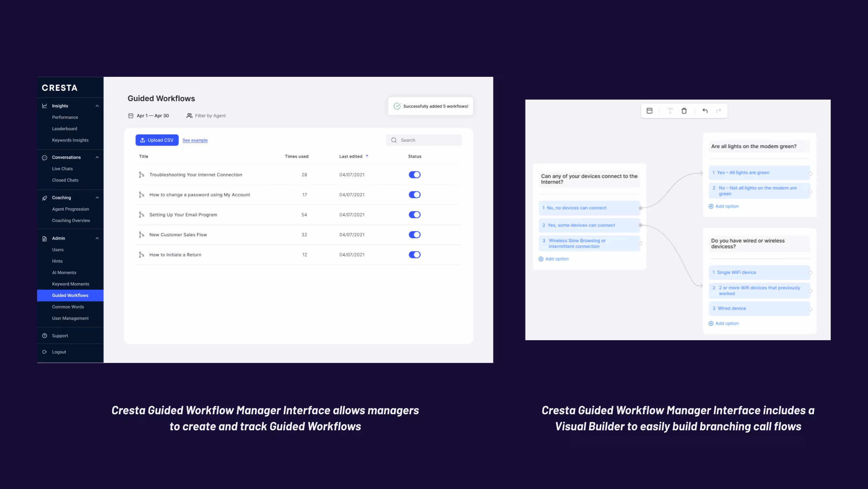
Task: Collapse the Insights section chevron
Action: pyautogui.click(x=97, y=106)
